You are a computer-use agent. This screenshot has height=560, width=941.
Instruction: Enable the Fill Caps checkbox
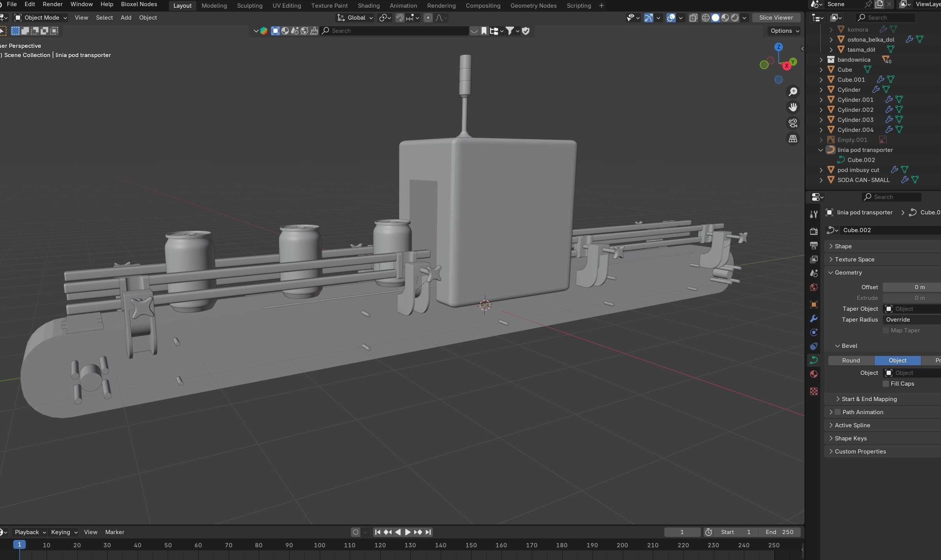point(886,384)
